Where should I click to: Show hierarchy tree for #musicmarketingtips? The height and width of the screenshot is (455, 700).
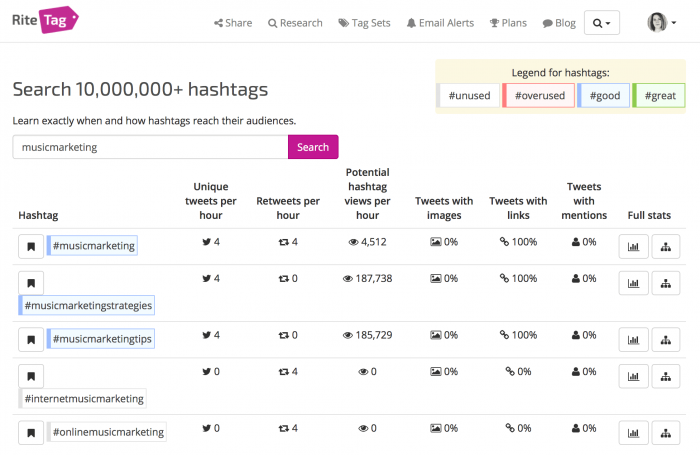(x=666, y=340)
